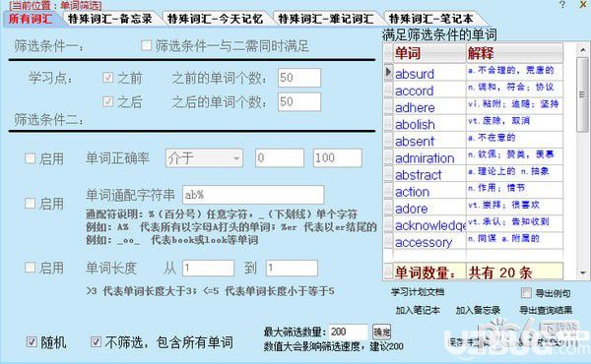Click the word length 到 field
This screenshot has height=364, width=591.
(x=292, y=268)
